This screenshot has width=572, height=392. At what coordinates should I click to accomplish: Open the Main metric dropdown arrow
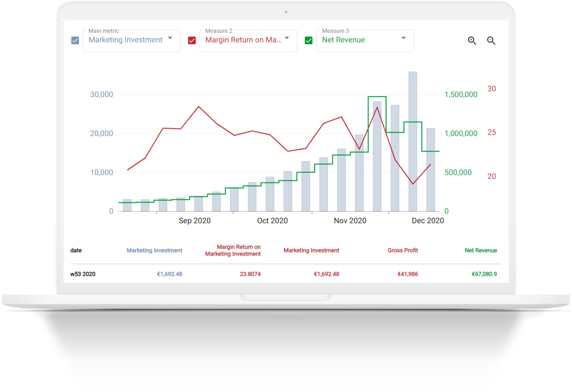coord(170,38)
